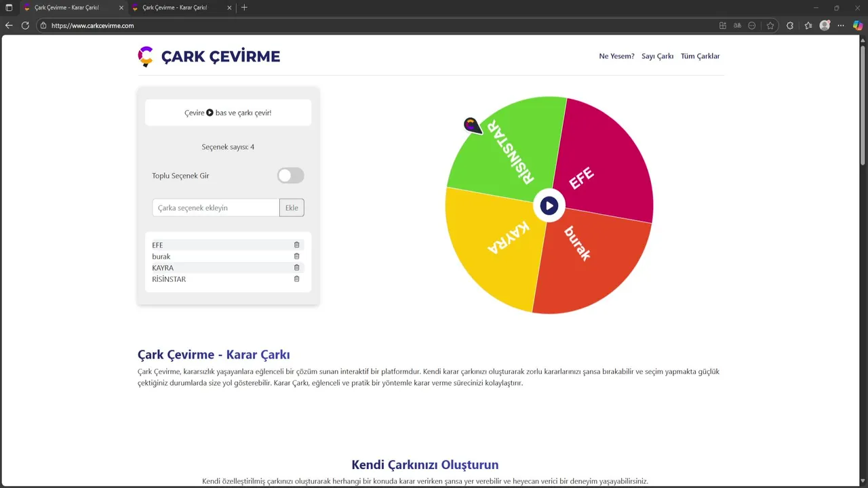Open the translate page icon
The image size is (868, 488).
(x=737, y=26)
